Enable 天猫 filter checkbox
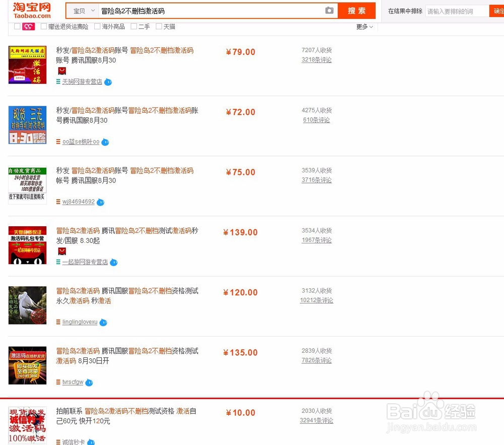 pyautogui.click(x=158, y=26)
